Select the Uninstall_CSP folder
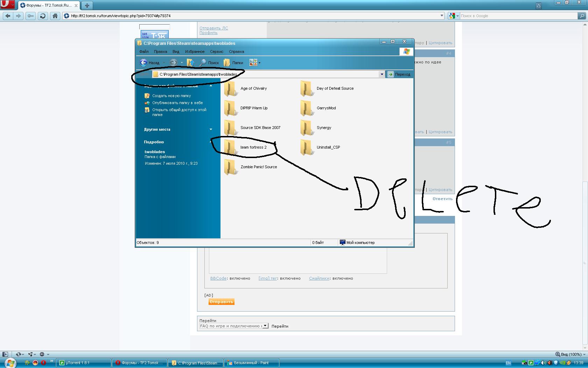 pyautogui.click(x=320, y=147)
